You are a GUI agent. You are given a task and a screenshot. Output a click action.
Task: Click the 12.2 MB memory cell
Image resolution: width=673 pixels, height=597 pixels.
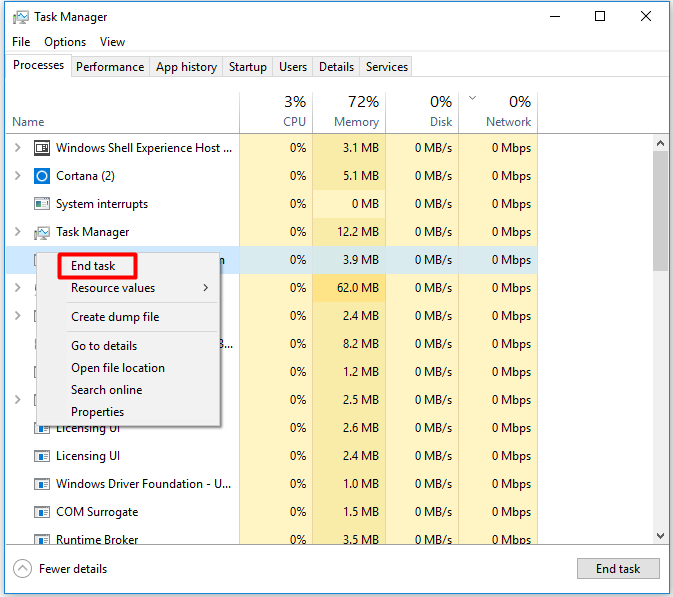click(x=349, y=232)
